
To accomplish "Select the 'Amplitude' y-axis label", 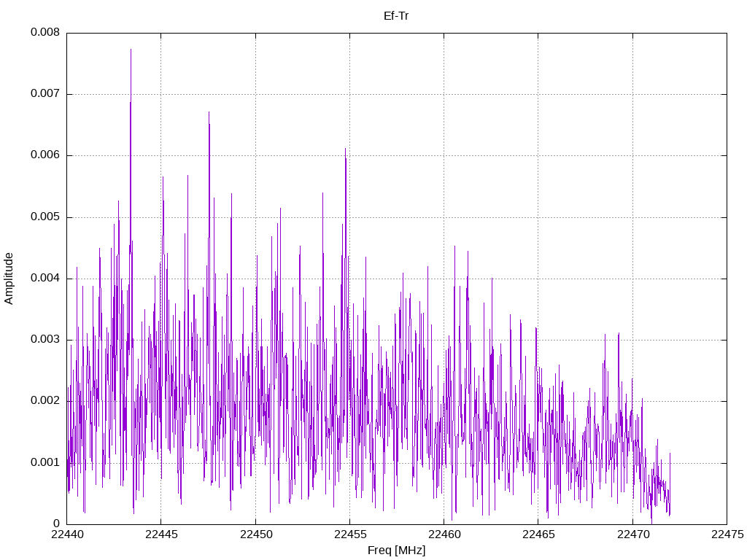I will click(x=9, y=279).
